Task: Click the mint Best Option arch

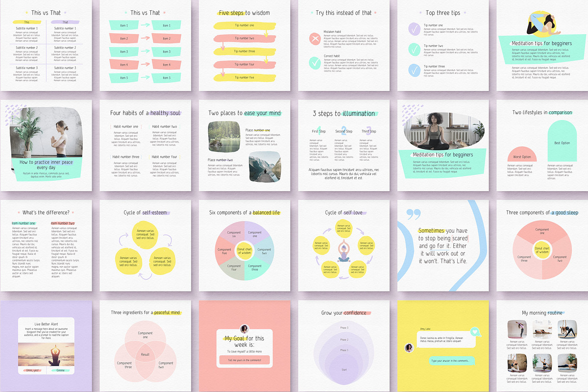Action: pyautogui.click(x=562, y=141)
